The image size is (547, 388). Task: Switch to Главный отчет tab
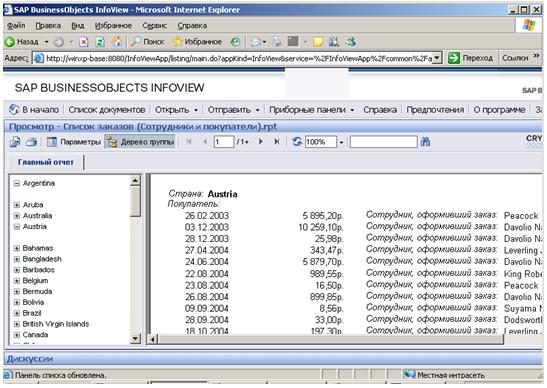(x=46, y=162)
